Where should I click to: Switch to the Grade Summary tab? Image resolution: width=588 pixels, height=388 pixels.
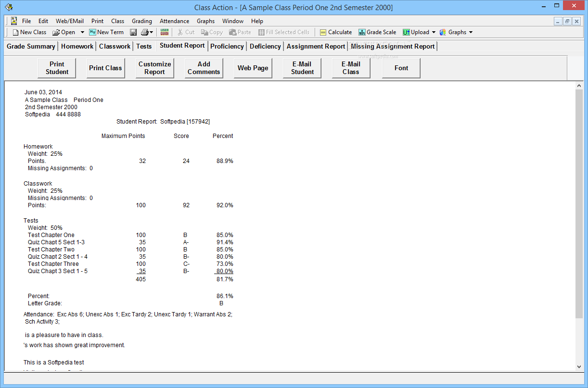coord(31,47)
